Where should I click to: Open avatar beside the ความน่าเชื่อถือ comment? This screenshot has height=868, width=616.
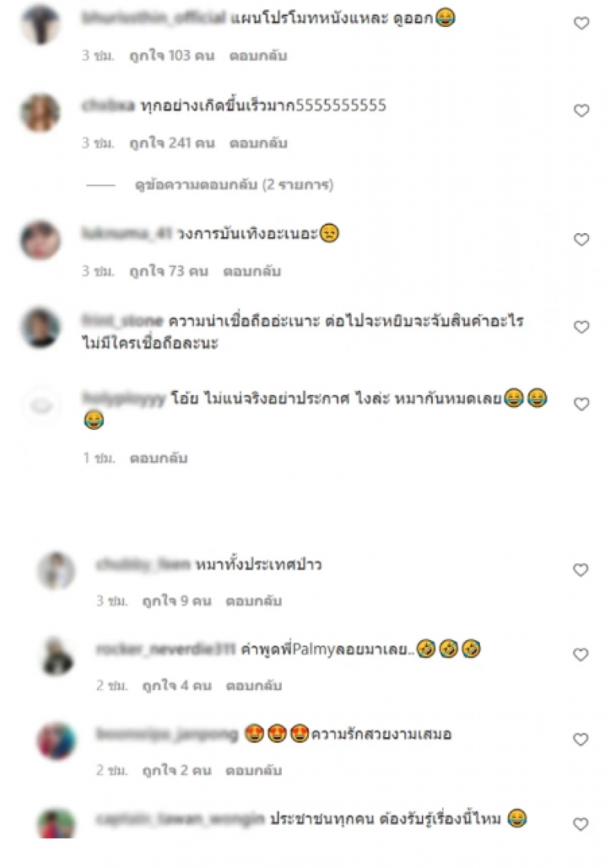[x=40, y=328]
